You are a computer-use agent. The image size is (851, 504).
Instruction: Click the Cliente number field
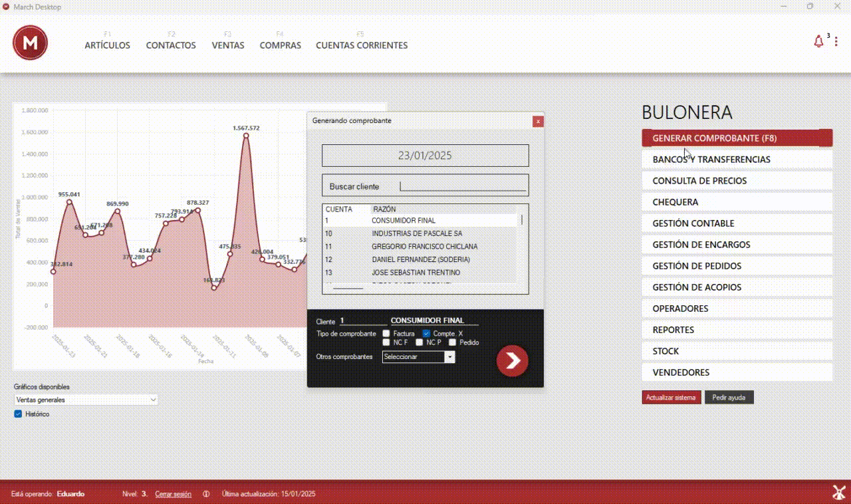pos(363,320)
